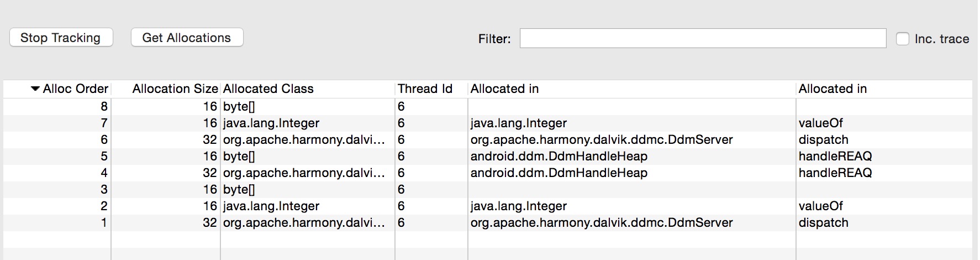
Task: Select row 6 org.apache.harmony.dalvi… allocation
Action: point(488,139)
